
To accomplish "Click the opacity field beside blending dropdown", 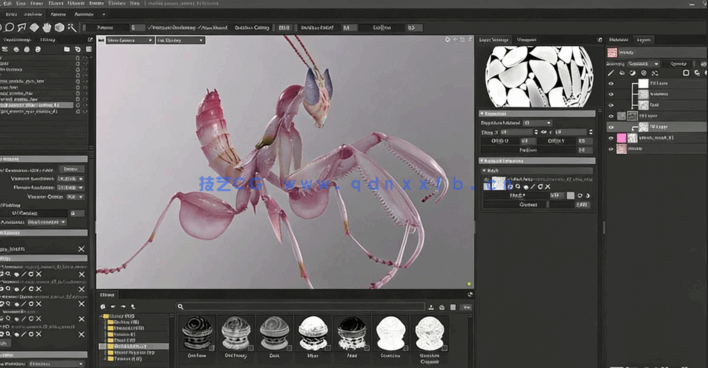I will point(680,64).
